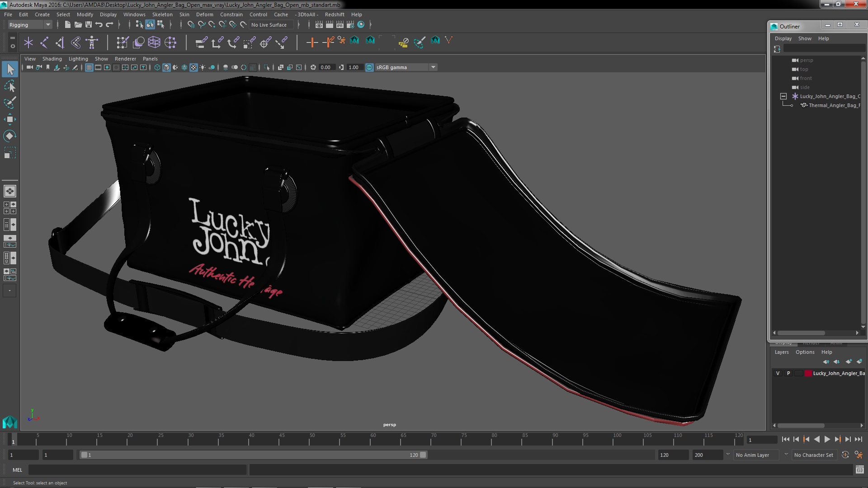Pick the Scale tool in toolbox
Viewport: 868px width, 488px height.
[x=10, y=153]
